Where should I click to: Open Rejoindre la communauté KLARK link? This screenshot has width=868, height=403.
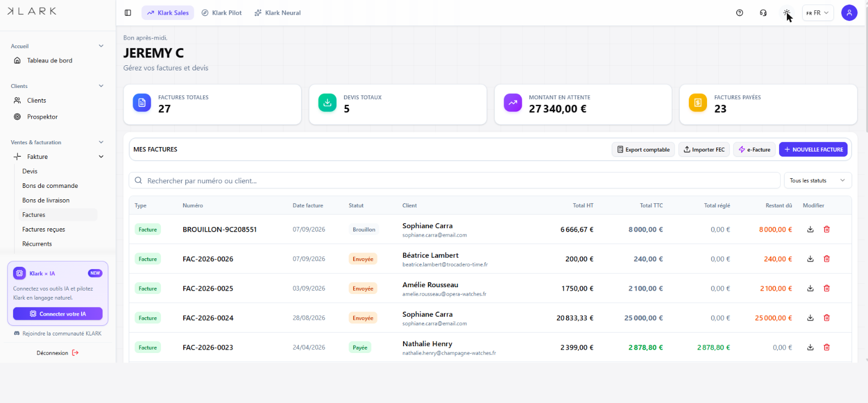click(x=58, y=334)
